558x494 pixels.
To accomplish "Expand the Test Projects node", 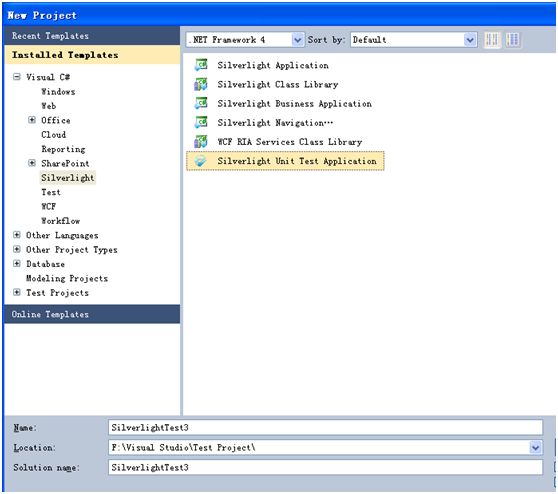I will pos(17,293).
